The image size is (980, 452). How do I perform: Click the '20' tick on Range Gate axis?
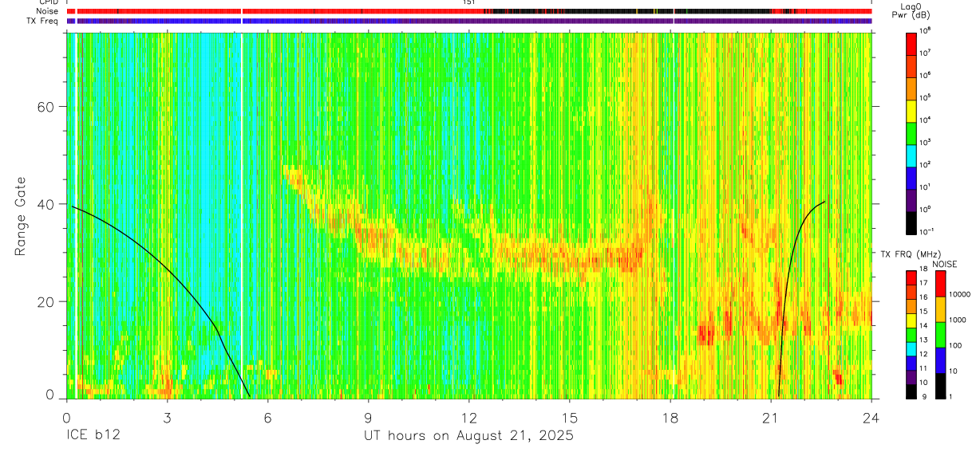coord(46,301)
